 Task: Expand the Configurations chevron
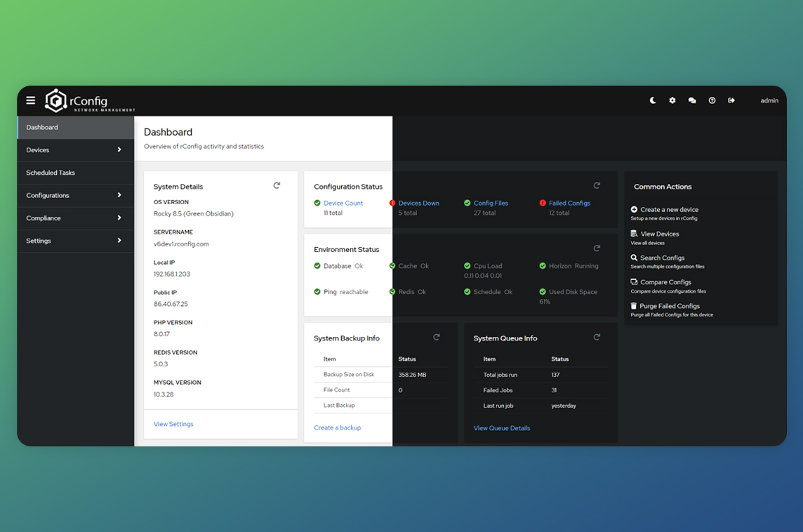click(119, 195)
